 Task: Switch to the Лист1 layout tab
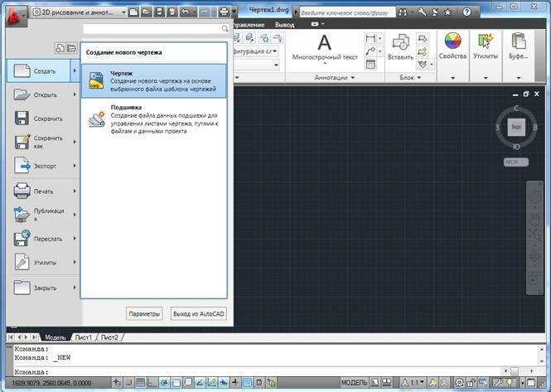(x=84, y=337)
